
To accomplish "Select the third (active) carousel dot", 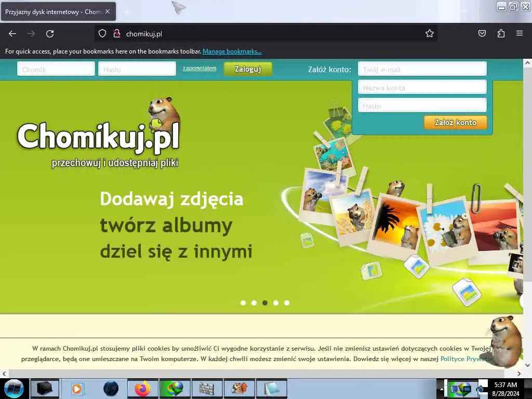I will pos(264,303).
